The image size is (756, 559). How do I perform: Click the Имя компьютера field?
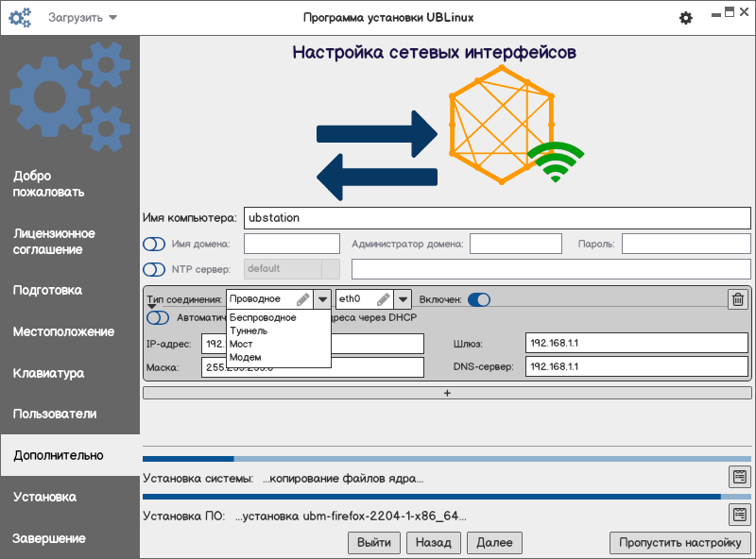[x=497, y=218]
